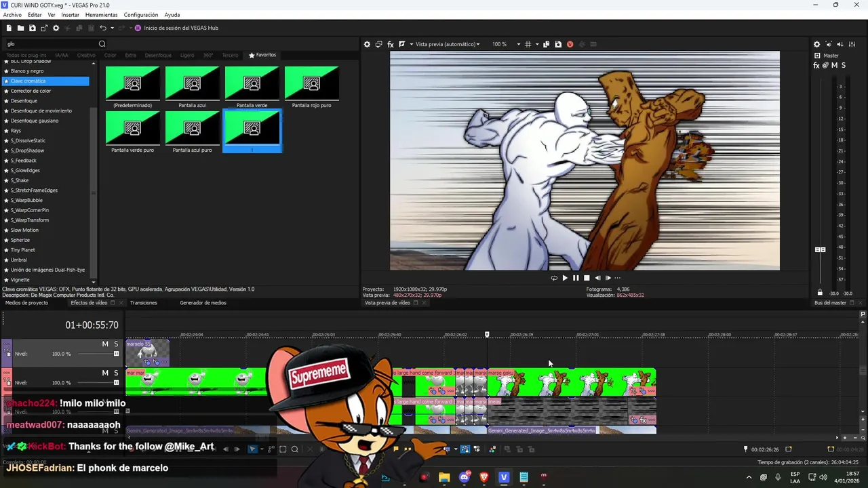Toggle preview on external monitor icon

pos(379,44)
